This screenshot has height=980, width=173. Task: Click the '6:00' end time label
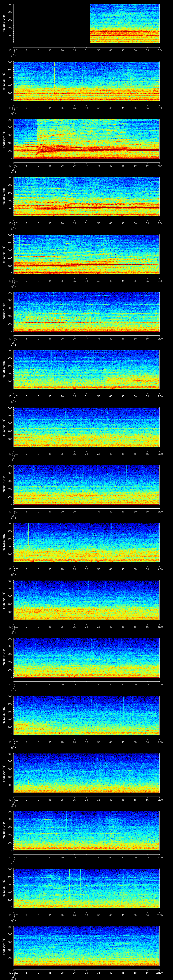[160, 108]
